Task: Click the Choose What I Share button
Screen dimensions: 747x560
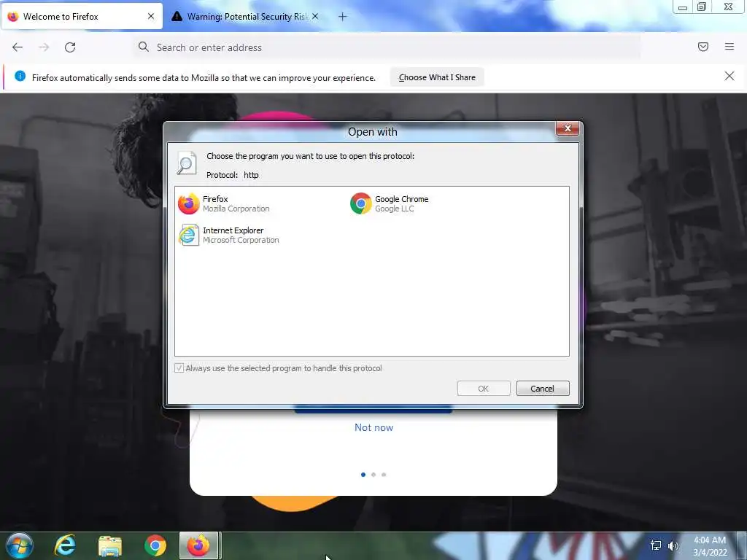Action: (x=437, y=77)
